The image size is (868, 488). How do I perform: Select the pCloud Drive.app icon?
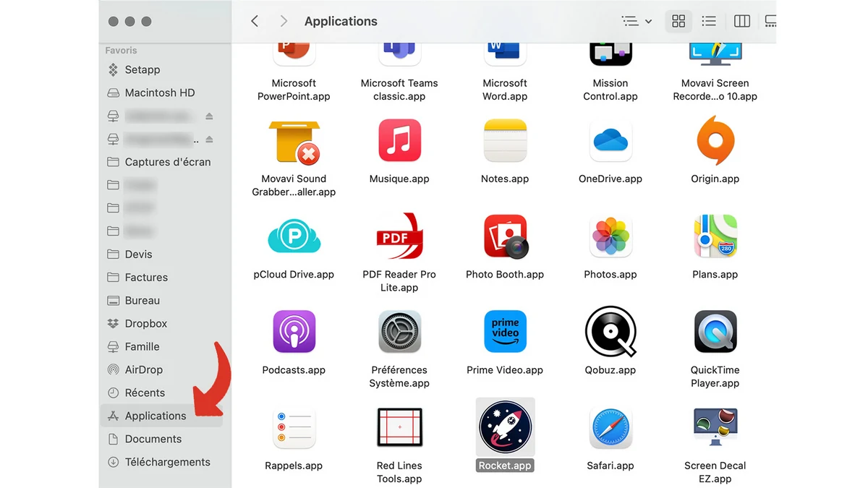[294, 236]
